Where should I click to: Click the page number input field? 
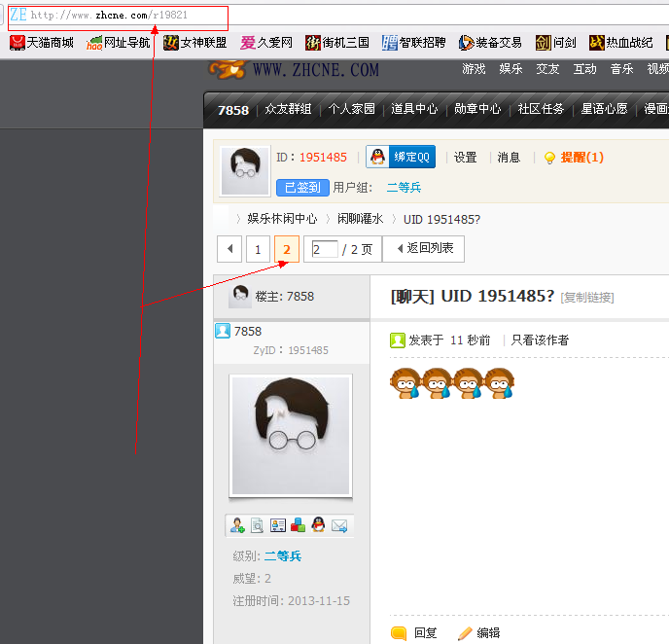[325, 249]
